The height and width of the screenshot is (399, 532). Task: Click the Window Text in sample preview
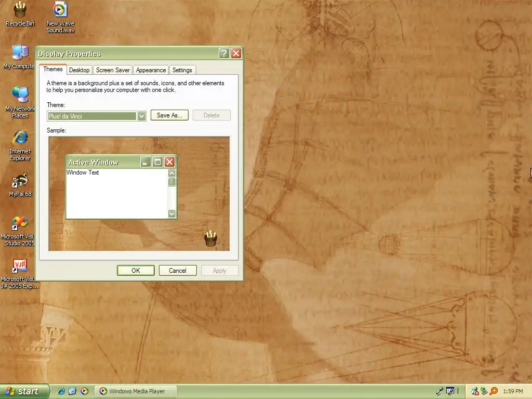pyautogui.click(x=83, y=172)
